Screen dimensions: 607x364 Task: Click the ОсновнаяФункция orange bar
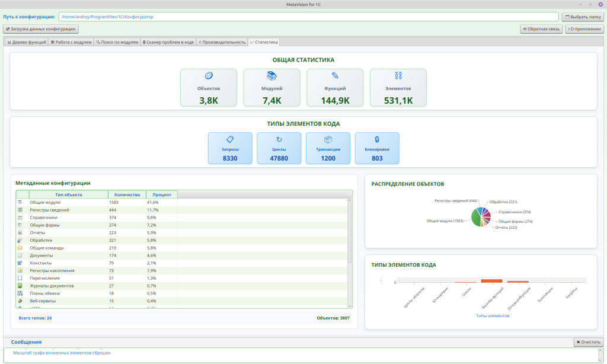[518, 282]
